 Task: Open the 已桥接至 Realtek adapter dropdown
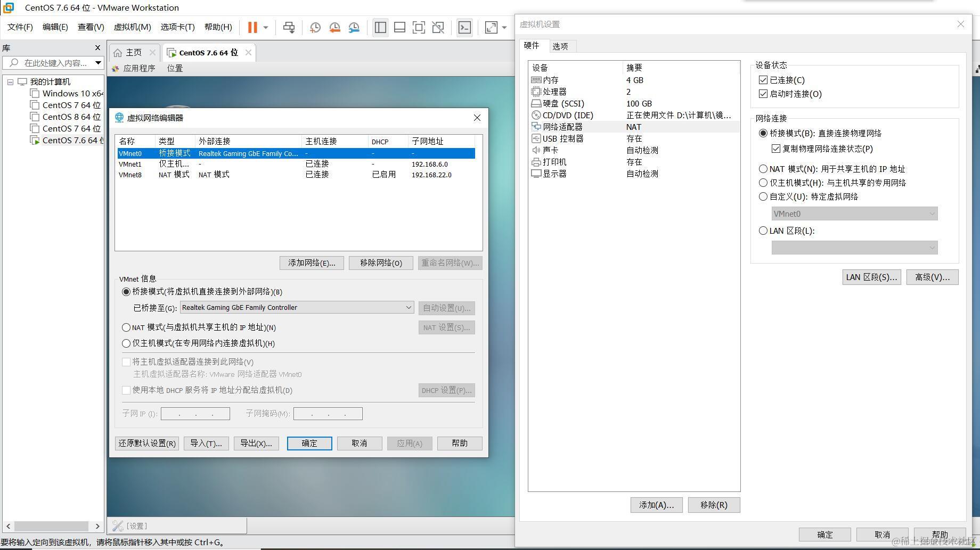297,307
